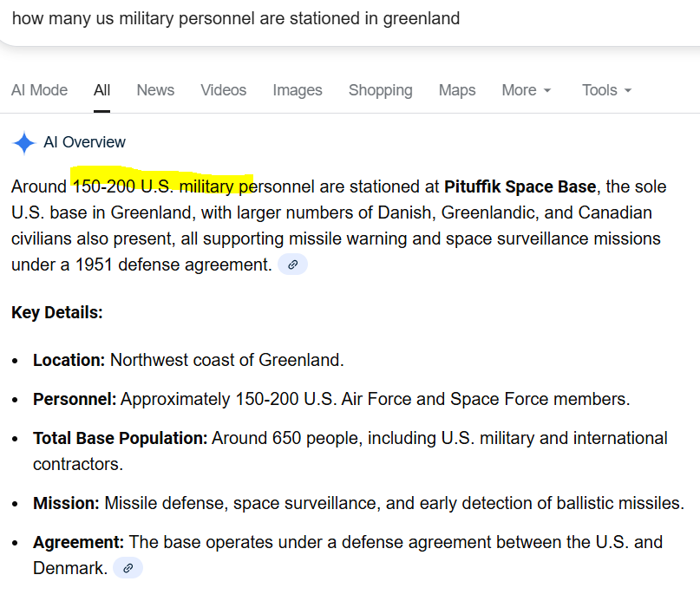
Task: Click the yellow highlighted '150-200 U.S. military' text
Action: pos(161,186)
